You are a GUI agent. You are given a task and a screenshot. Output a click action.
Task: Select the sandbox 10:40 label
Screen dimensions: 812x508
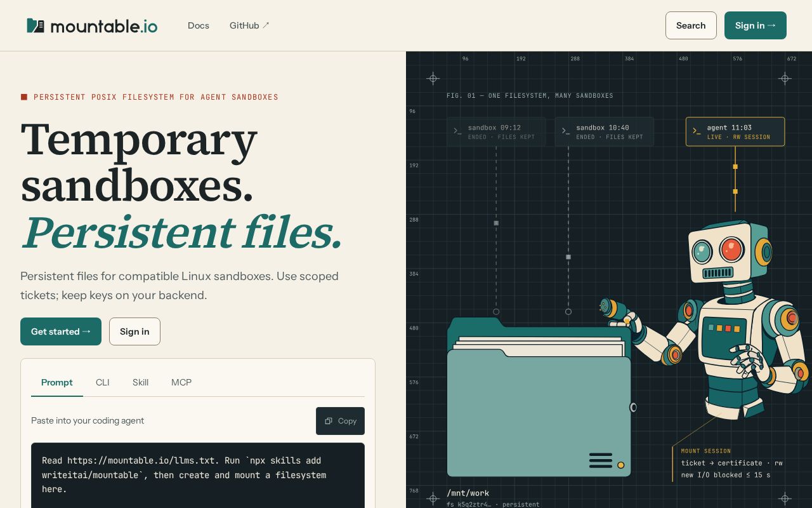point(603,128)
